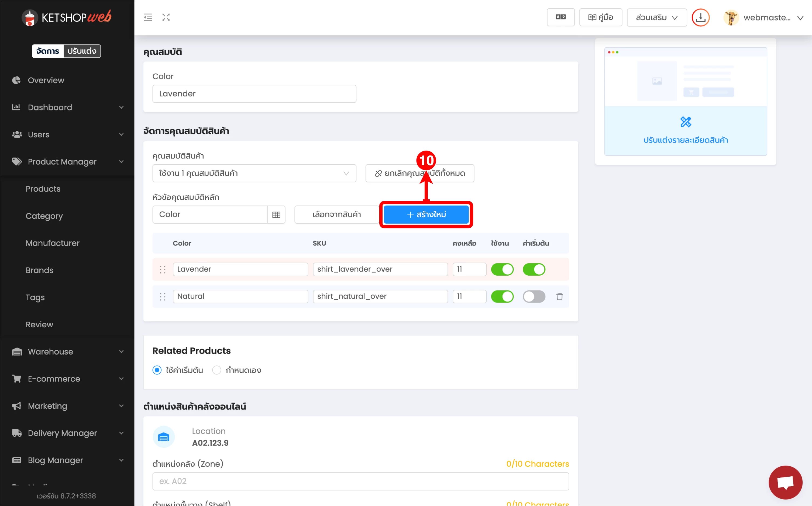Image resolution: width=812 pixels, height=506 pixels.
Task: Click the red download circle icon
Action: (x=700, y=18)
